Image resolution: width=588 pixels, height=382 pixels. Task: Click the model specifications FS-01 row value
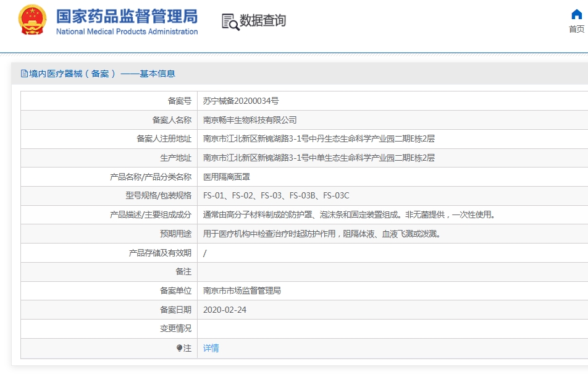pos(276,195)
